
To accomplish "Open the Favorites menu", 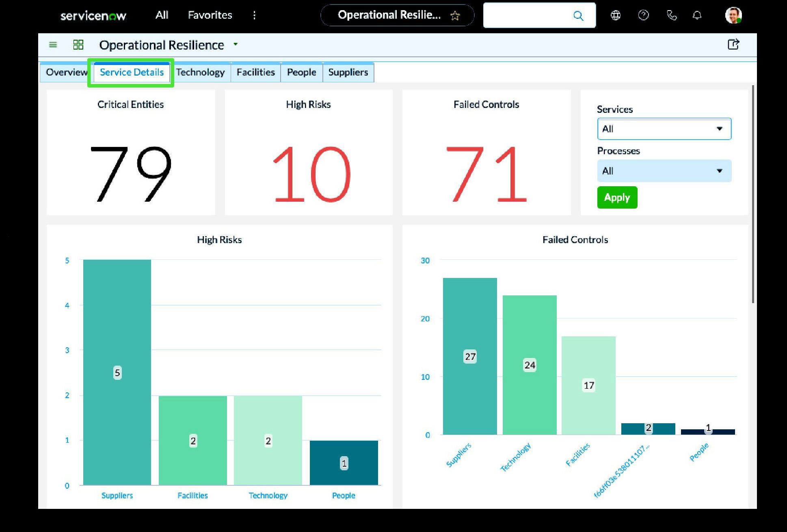I will click(x=210, y=15).
